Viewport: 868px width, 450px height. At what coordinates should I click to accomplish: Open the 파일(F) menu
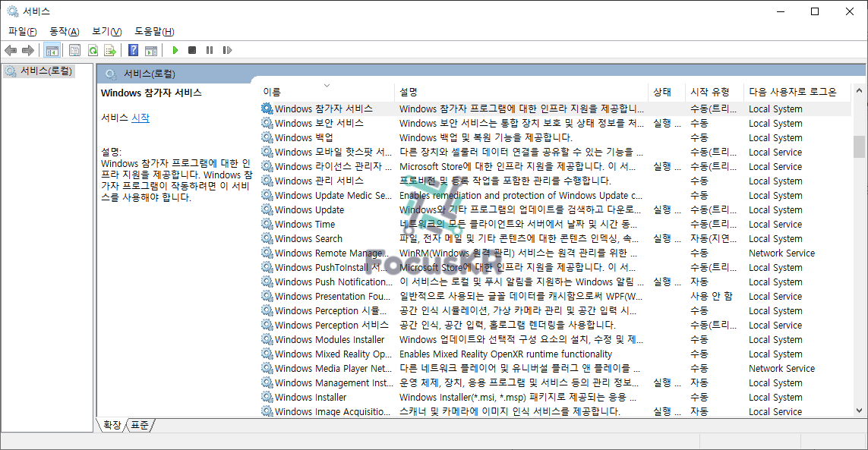[23, 32]
